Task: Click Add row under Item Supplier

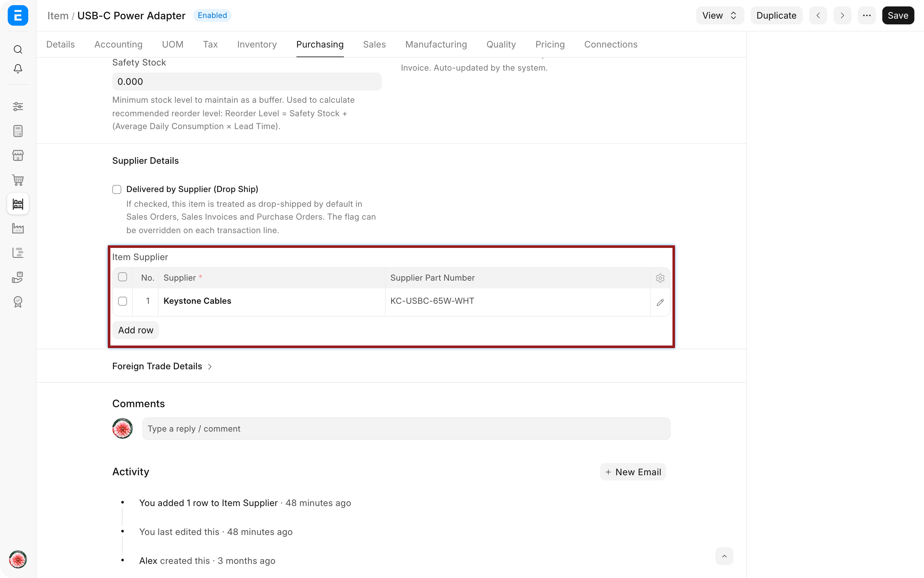Action: pyautogui.click(x=135, y=330)
